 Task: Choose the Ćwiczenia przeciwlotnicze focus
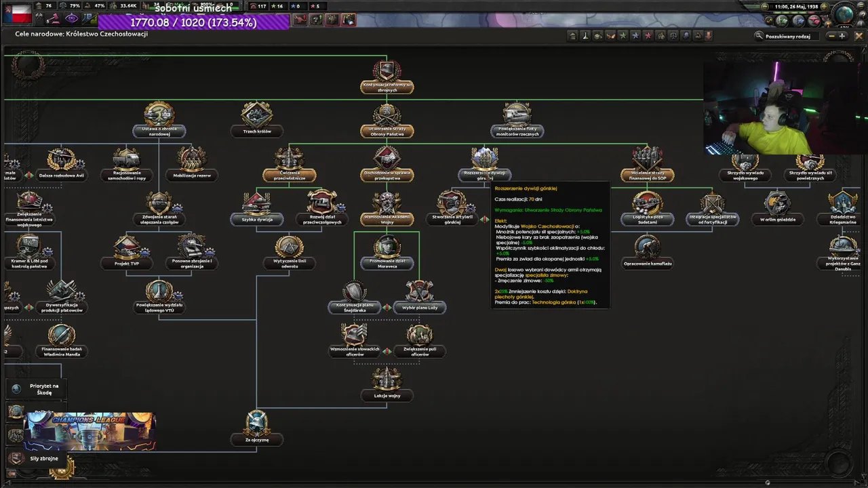(290, 165)
